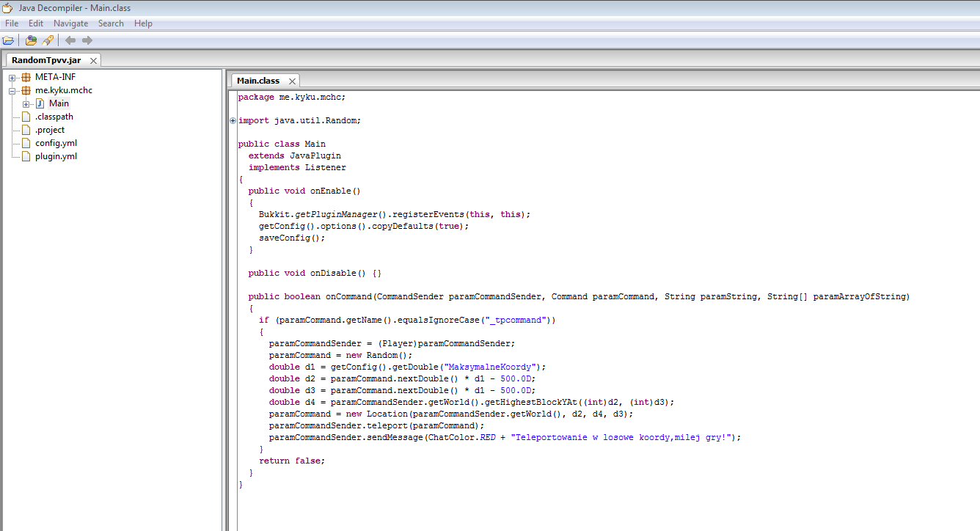Click the Open File toolbar icon
The height and width of the screenshot is (531, 980).
pos(9,40)
